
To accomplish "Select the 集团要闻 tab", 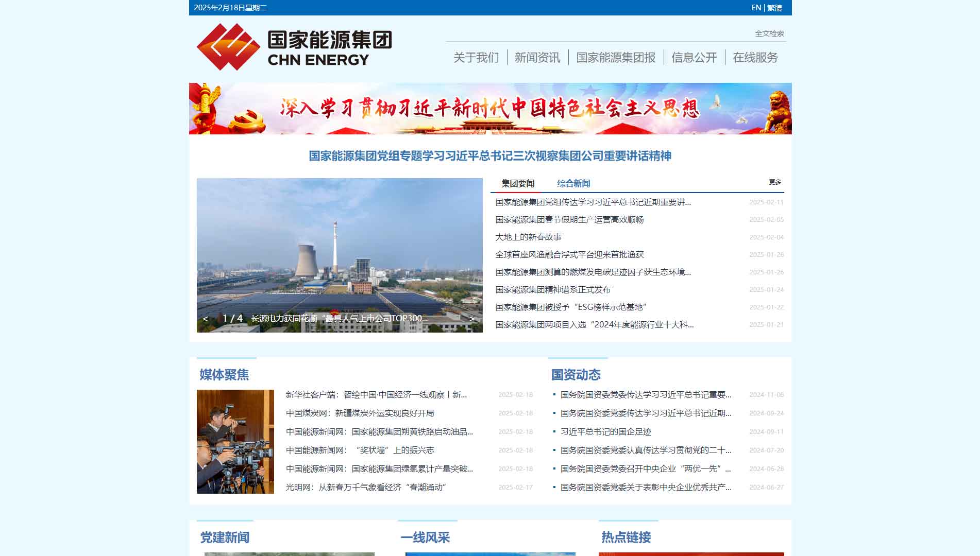I will pos(518,183).
